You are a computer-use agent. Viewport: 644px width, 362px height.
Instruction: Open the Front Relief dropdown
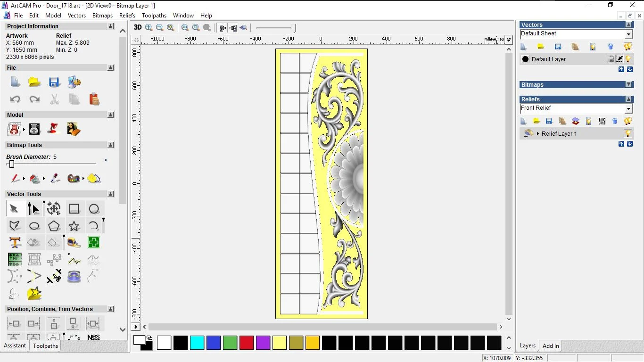pyautogui.click(x=628, y=109)
